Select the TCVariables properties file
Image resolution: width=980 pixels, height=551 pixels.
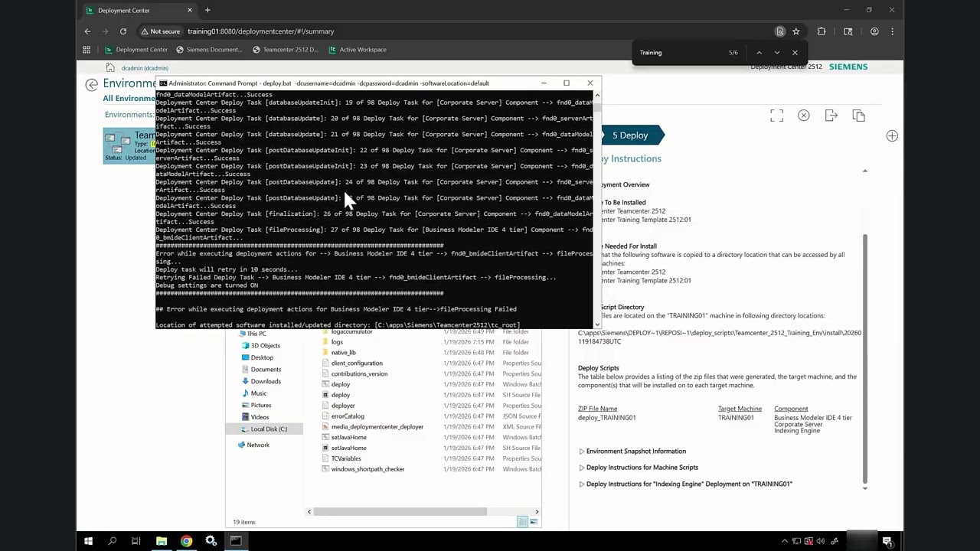tap(346, 458)
